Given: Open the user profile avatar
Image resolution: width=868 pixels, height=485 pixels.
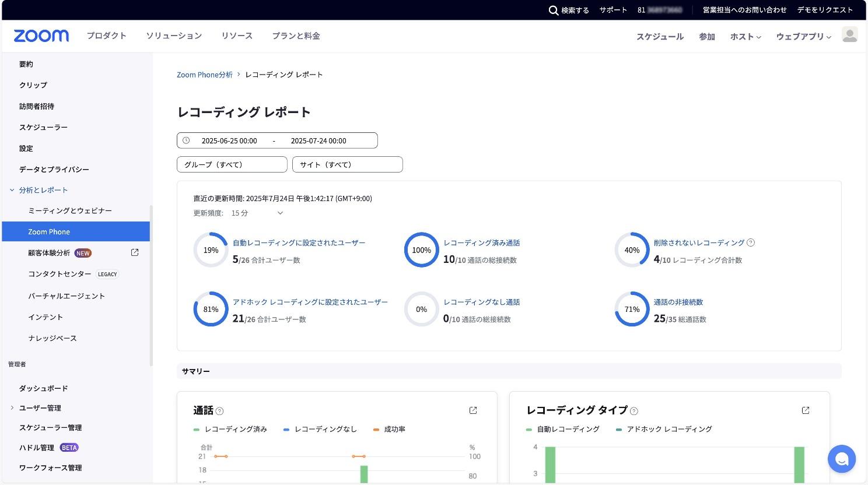Looking at the screenshot, I should (849, 35).
